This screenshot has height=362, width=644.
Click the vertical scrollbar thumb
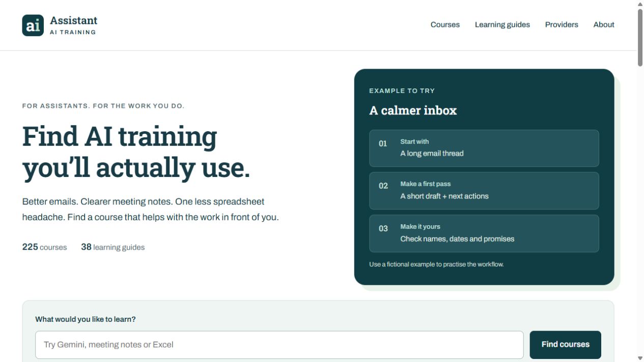[x=640, y=37]
